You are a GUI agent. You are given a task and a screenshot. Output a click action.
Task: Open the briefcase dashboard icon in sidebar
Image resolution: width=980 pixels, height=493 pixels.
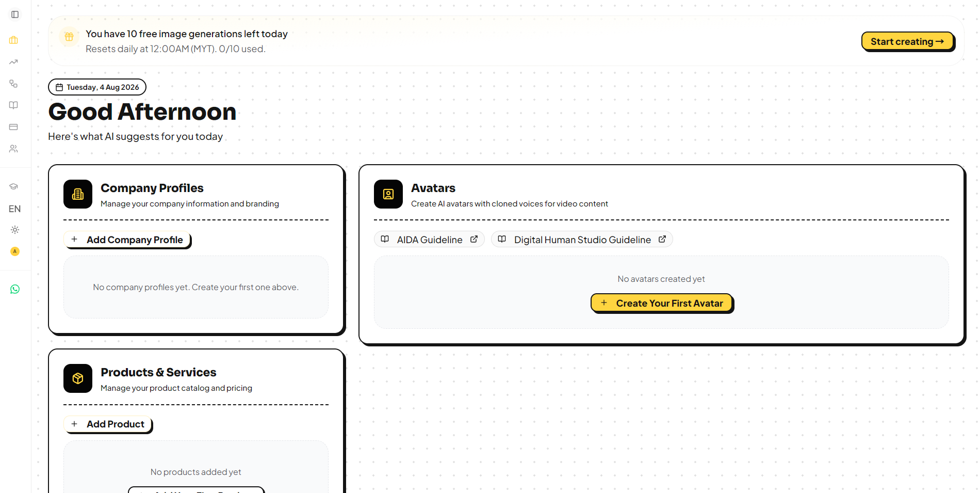[x=14, y=40]
